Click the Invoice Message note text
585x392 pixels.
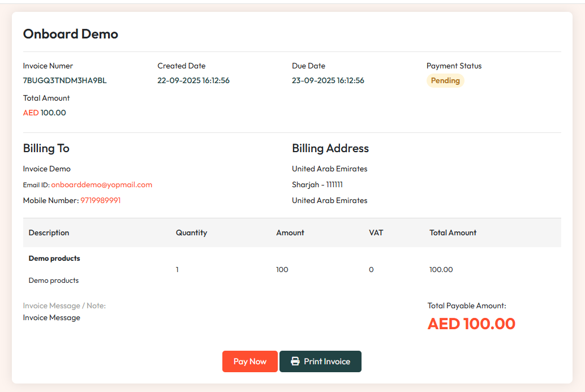pos(51,317)
